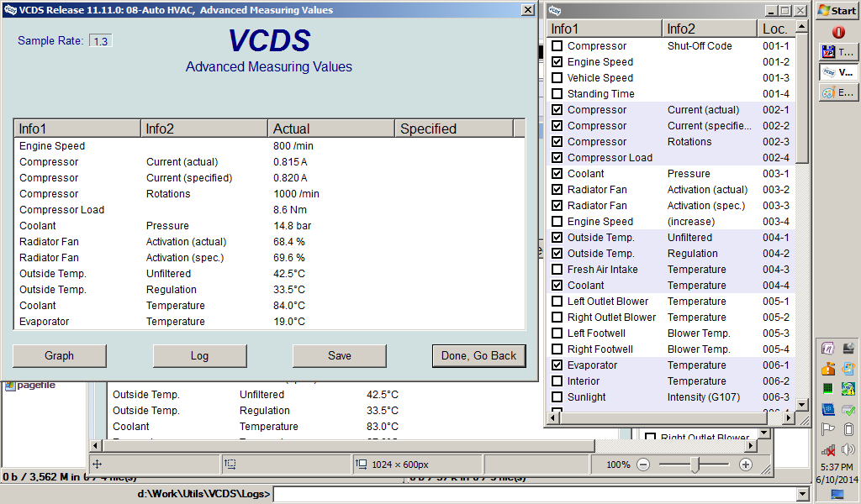The image size is (861, 504).
Task: Sort by Info2 column header in selection window
Action: (x=710, y=29)
